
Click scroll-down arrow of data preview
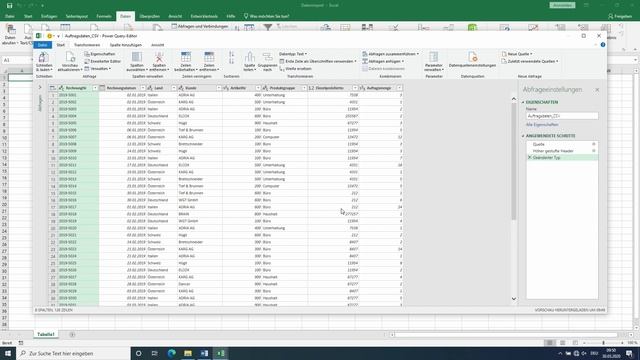coord(513,299)
